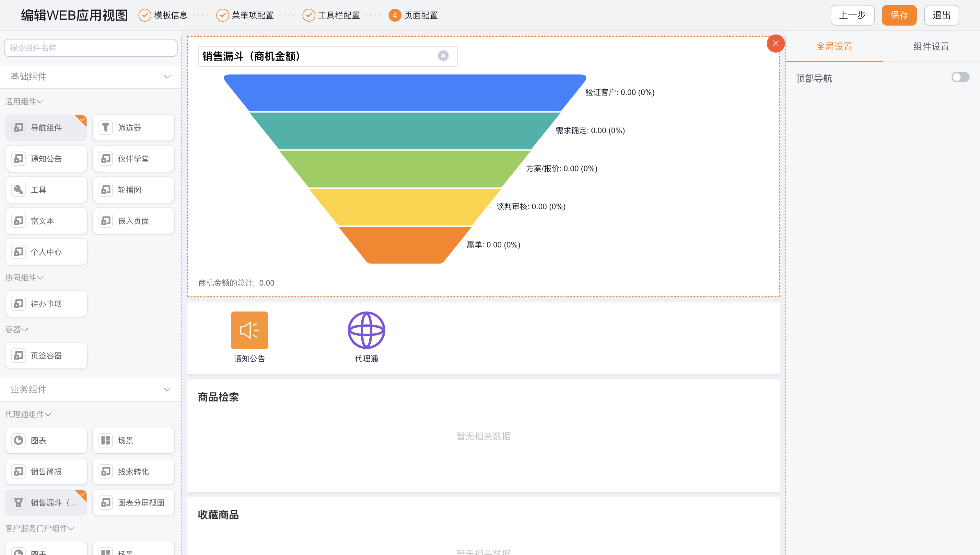
Task: Collapse the 容器 group
Action: point(24,329)
